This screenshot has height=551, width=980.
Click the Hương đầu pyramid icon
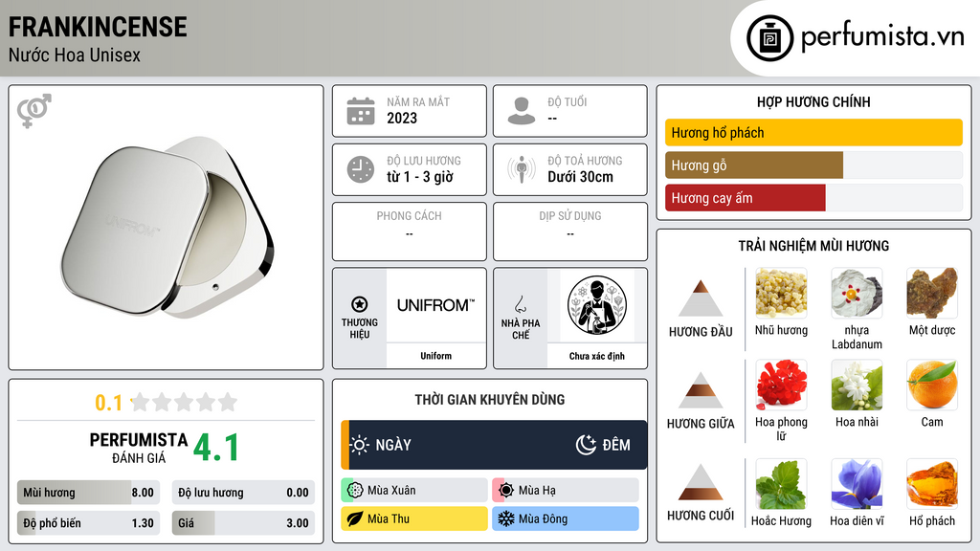point(701,298)
